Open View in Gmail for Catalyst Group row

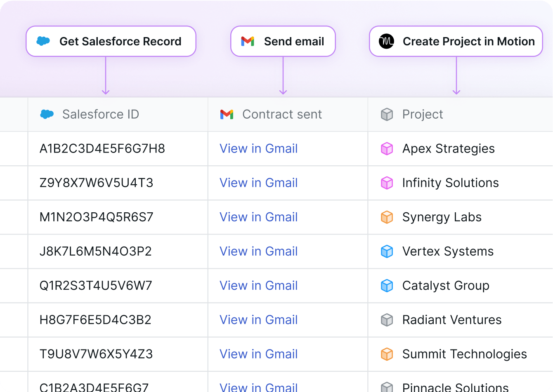[x=259, y=285]
